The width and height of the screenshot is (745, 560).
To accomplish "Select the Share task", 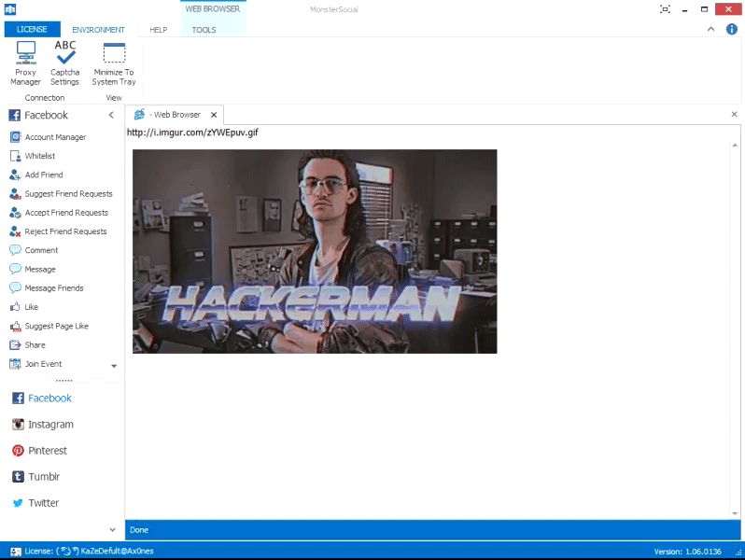I will click(28, 344).
